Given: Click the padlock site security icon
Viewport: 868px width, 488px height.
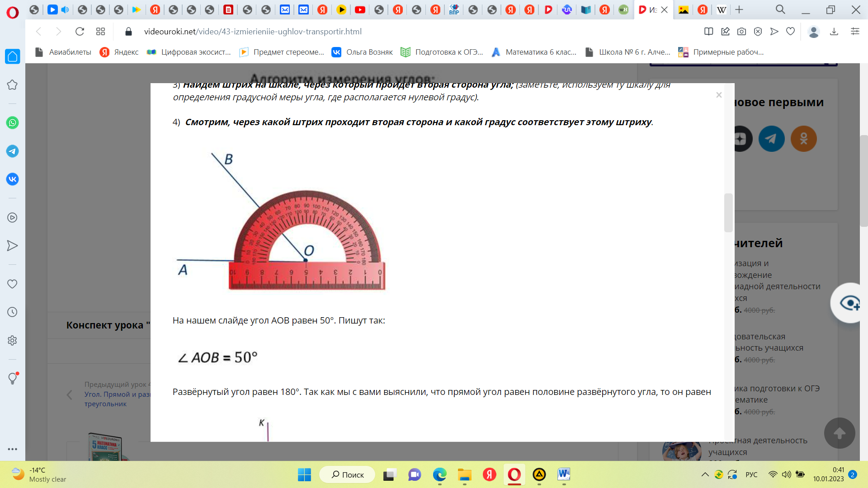Looking at the screenshot, I should pos(128,32).
